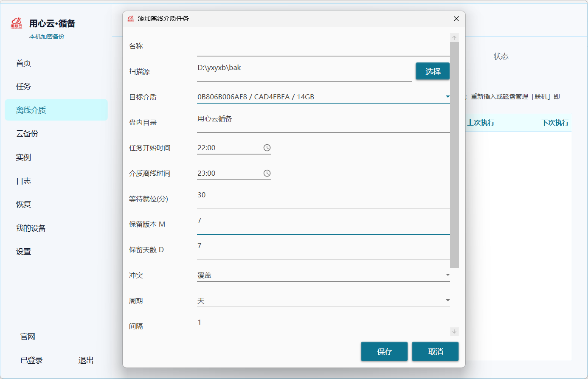Click the 下次执行 column header
Screen dimensions: 588x379
tap(555, 123)
